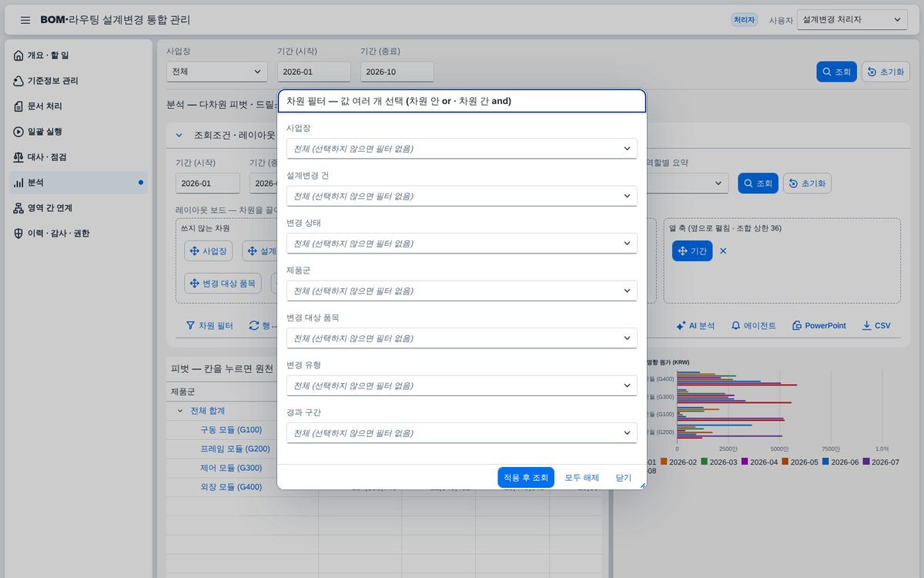Click the 2026-03 legend swatch

(x=704, y=462)
